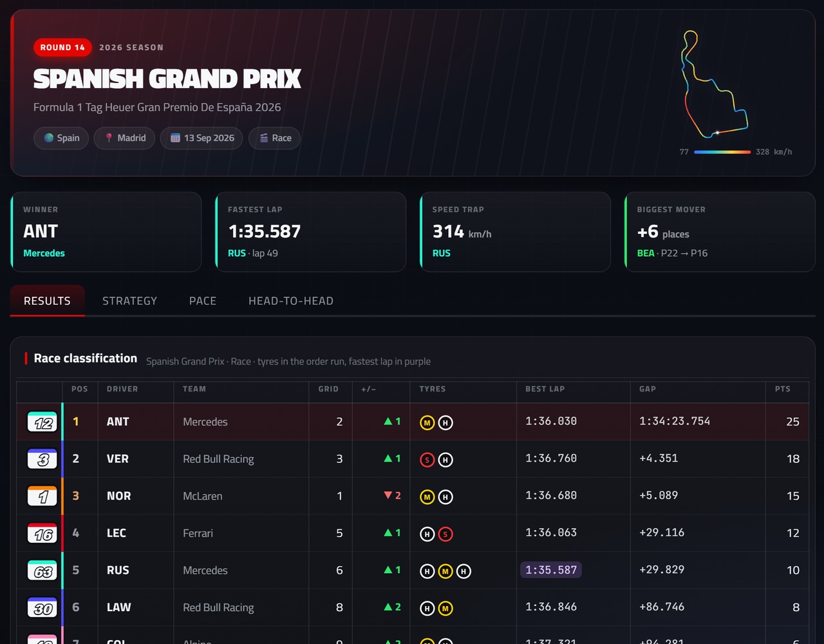Click the BIGGEST MOVER summary card

pyautogui.click(x=720, y=232)
